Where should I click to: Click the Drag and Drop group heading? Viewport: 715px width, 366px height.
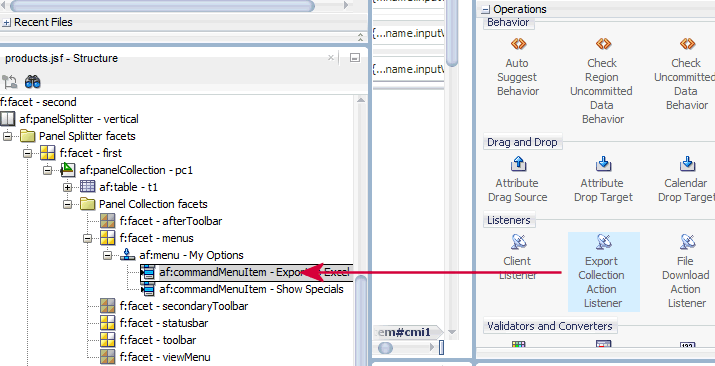coord(522,143)
